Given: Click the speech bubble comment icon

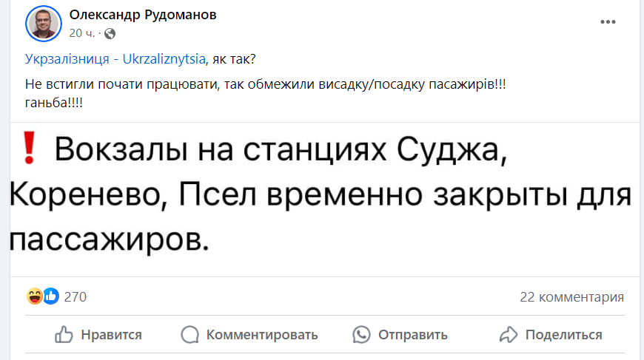Looking at the screenshot, I should (190, 335).
